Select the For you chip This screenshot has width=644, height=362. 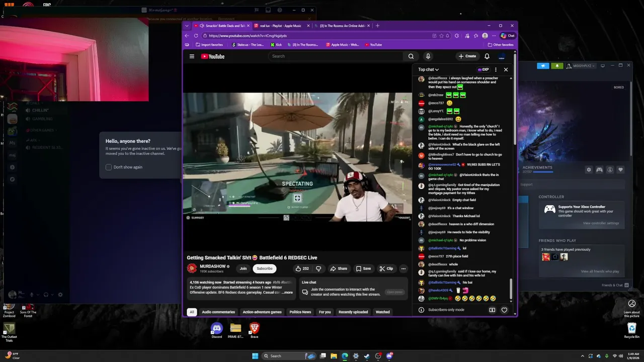point(325,312)
